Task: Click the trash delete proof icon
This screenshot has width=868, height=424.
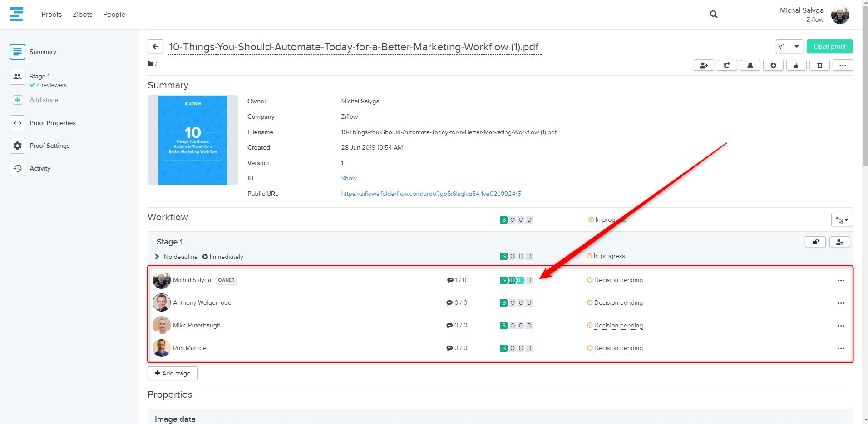Action: tap(819, 65)
